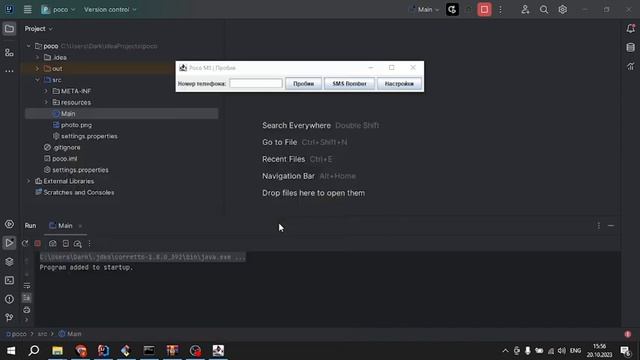Screen dimensions: 640x360
Task: Open the Structure tool window icon
Action: point(9,53)
